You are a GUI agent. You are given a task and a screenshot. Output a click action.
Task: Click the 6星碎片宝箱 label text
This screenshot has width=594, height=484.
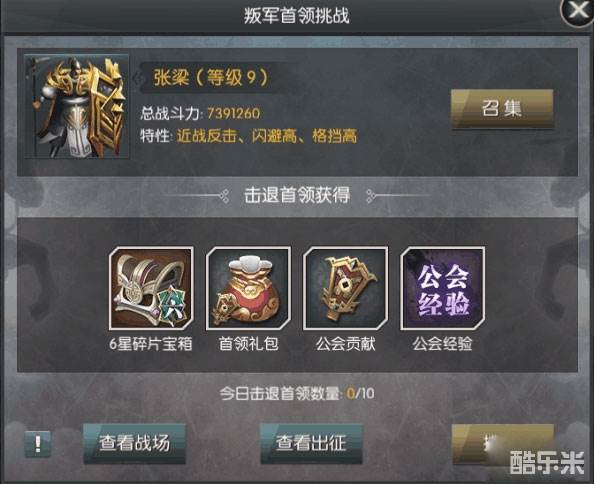tap(151, 344)
